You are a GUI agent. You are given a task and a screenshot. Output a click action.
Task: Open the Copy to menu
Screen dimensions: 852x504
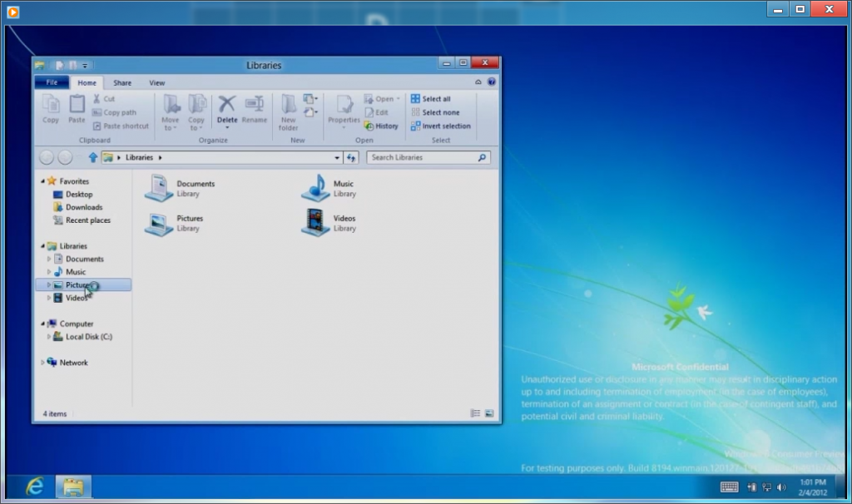pyautogui.click(x=196, y=112)
